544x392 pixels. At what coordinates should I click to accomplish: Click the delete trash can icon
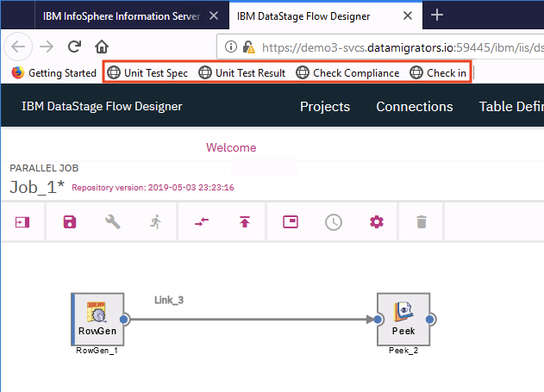(421, 222)
